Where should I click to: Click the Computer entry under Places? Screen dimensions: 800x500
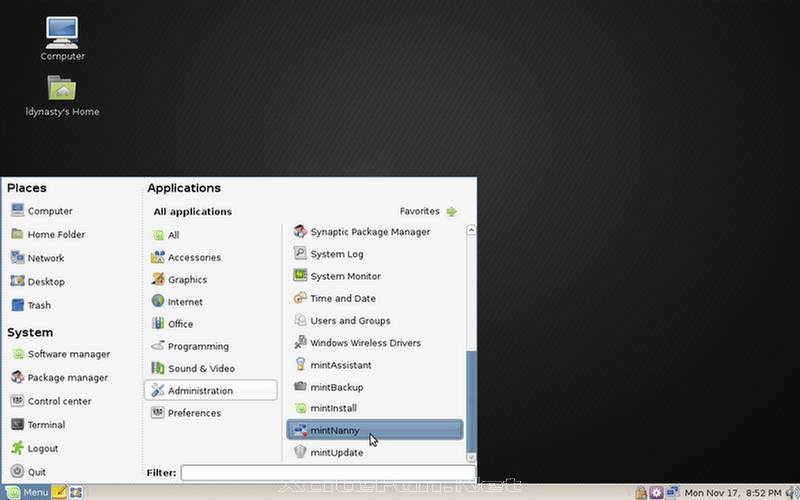41,211
